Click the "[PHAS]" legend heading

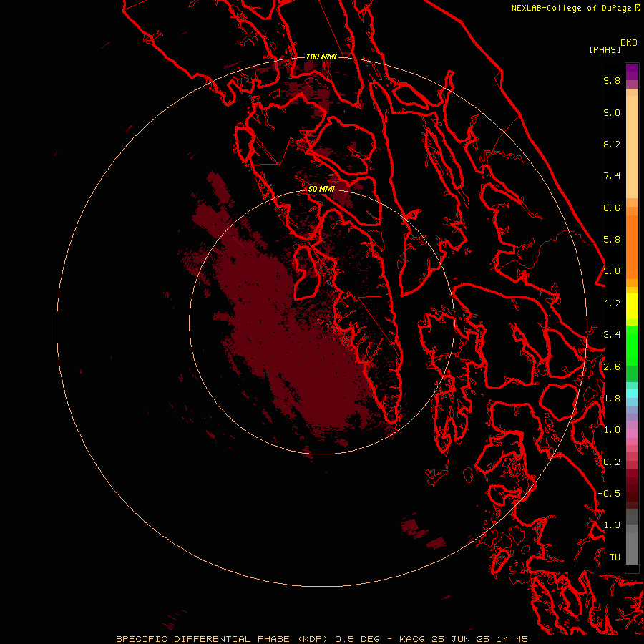click(605, 50)
